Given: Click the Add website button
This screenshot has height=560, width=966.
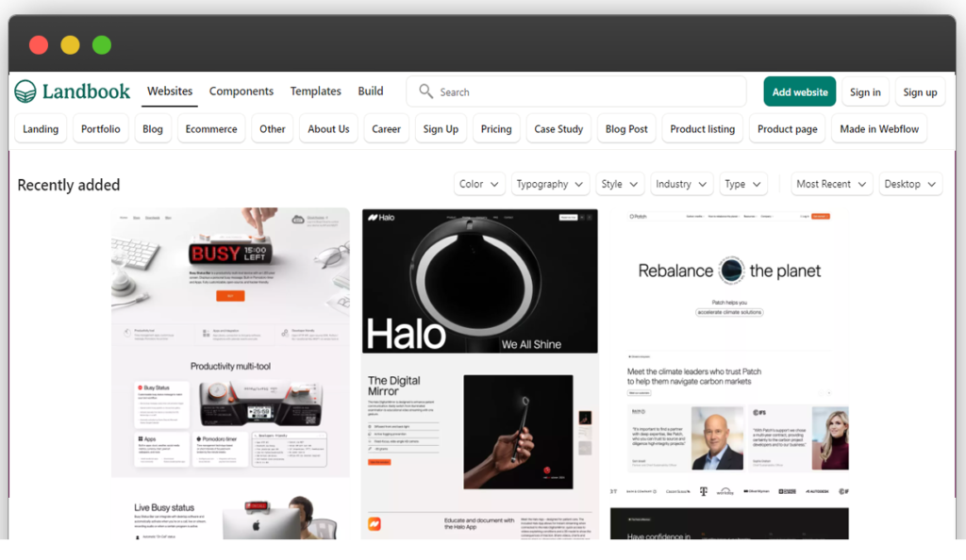Looking at the screenshot, I should (x=800, y=91).
